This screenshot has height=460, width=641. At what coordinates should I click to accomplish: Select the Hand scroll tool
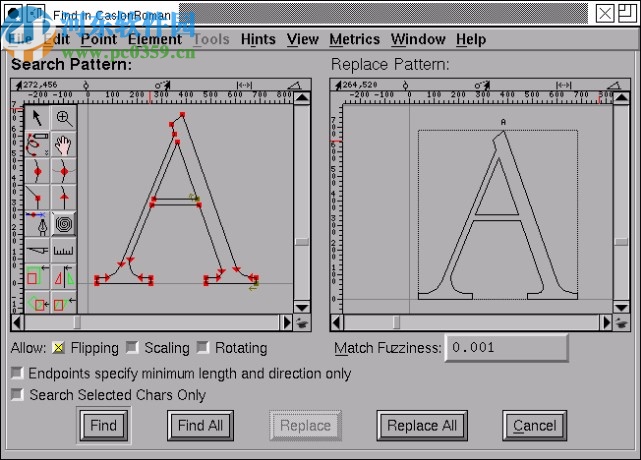[x=64, y=145]
